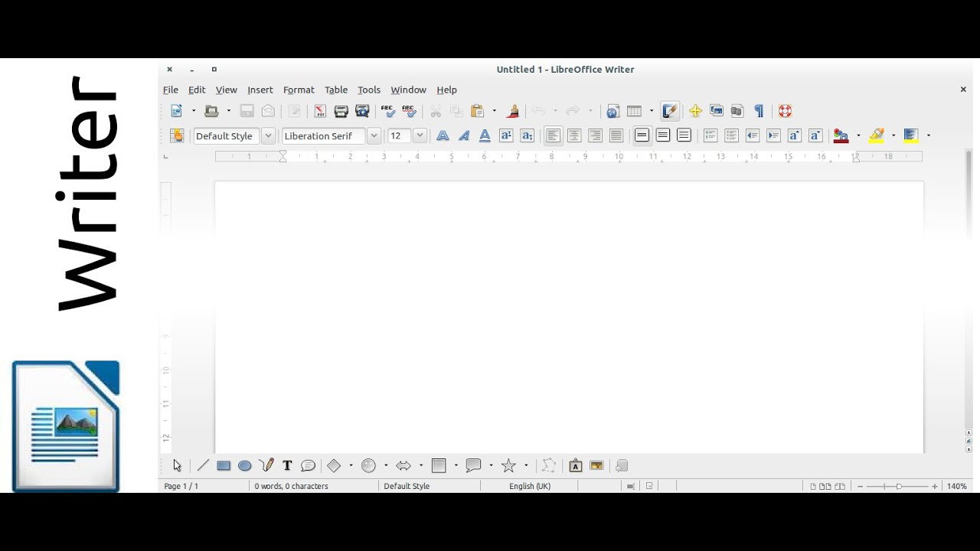Click the Print document icon
This screenshot has height=551, width=980.
tap(341, 111)
